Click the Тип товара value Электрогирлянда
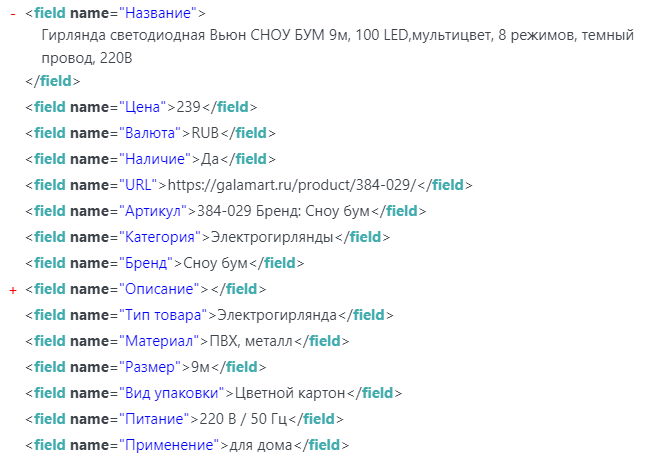 pyautogui.click(x=277, y=315)
